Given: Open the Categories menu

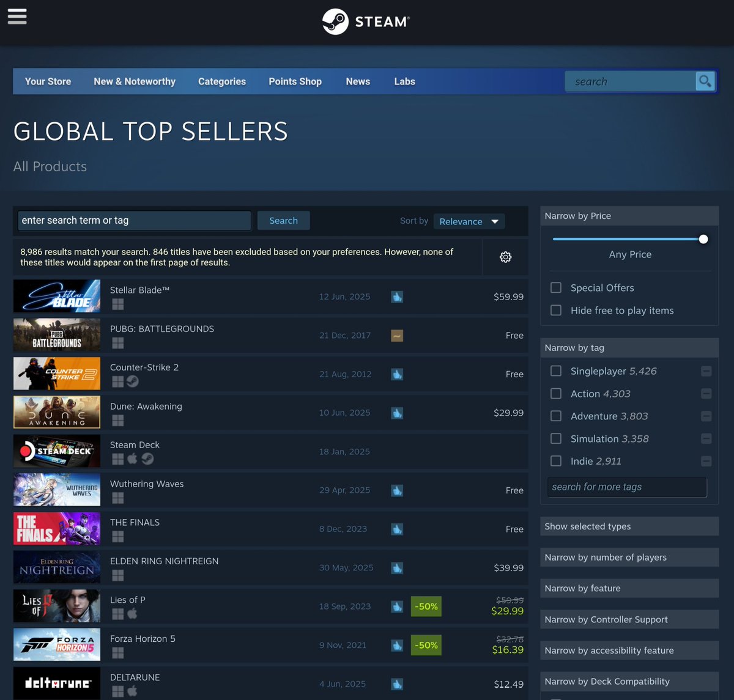Looking at the screenshot, I should 221,81.
